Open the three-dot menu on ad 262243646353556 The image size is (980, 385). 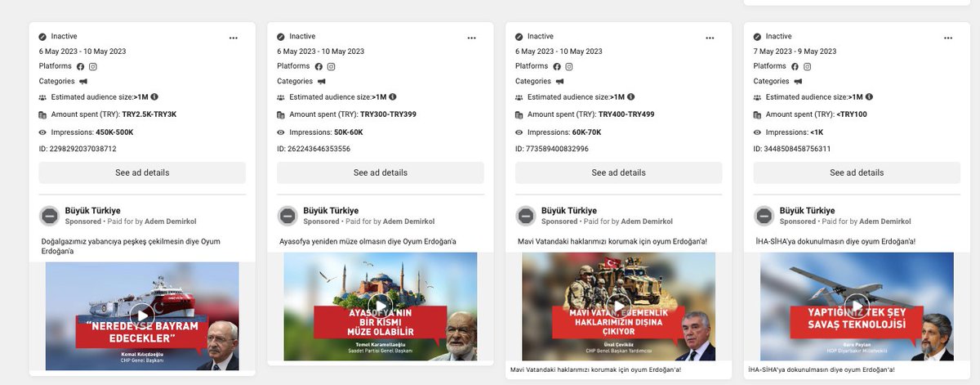(x=471, y=38)
